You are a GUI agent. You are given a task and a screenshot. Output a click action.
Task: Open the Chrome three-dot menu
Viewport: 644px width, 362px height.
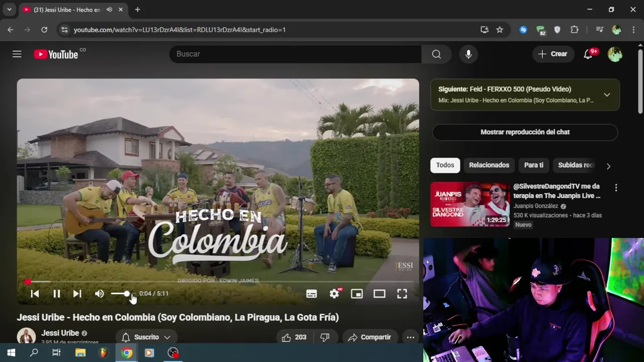click(x=633, y=30)
